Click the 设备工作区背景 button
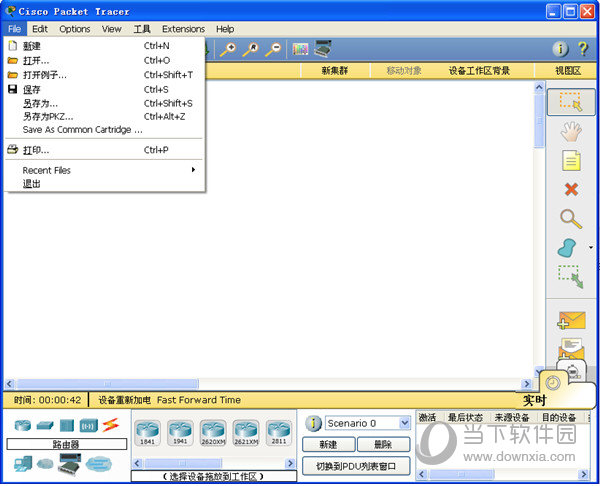 click(479, 70)
